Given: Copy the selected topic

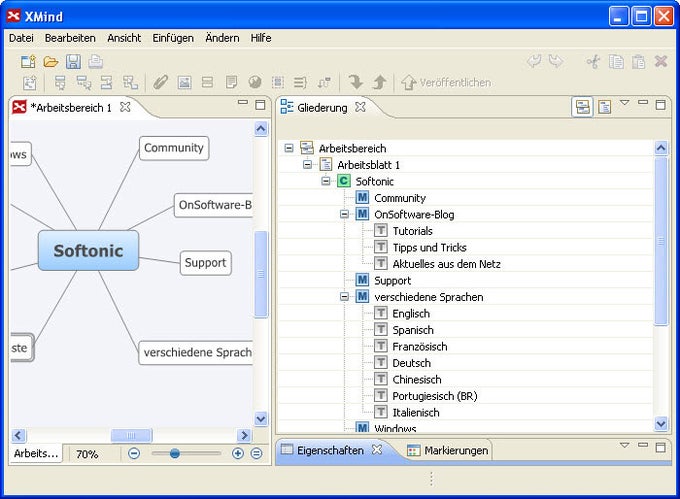Looking at the screenshot, I should coord(616,62).
